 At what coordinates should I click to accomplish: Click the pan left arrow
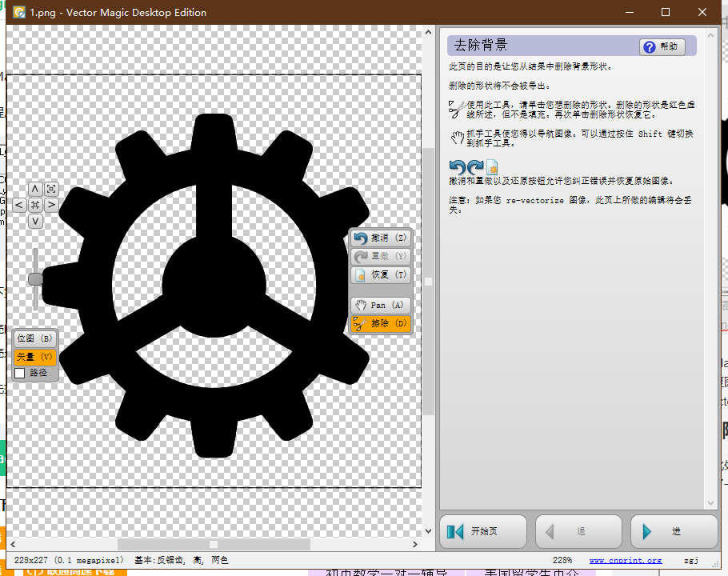coord(19,204)
